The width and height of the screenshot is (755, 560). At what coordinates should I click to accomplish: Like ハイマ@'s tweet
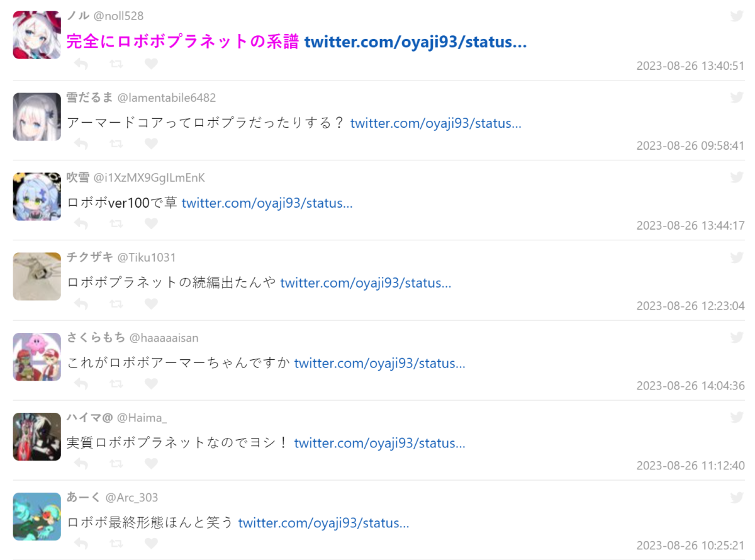pyautogui.click(x=151, y=464)
